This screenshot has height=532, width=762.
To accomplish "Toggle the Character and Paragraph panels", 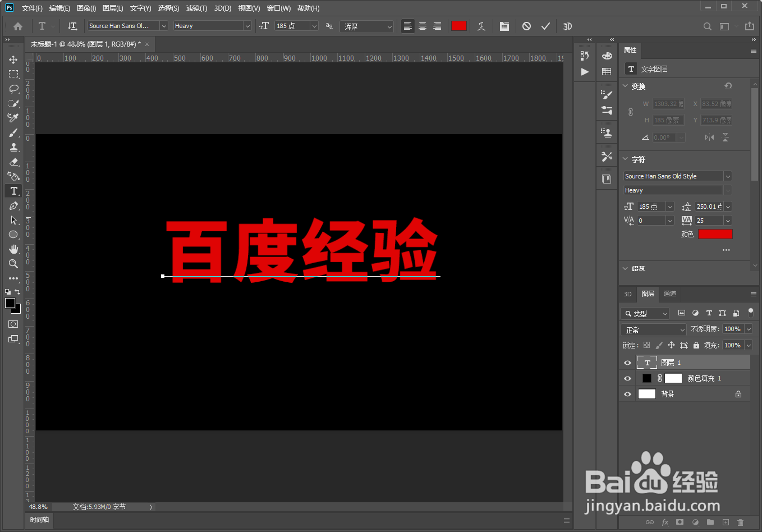I will click(504, 26).
